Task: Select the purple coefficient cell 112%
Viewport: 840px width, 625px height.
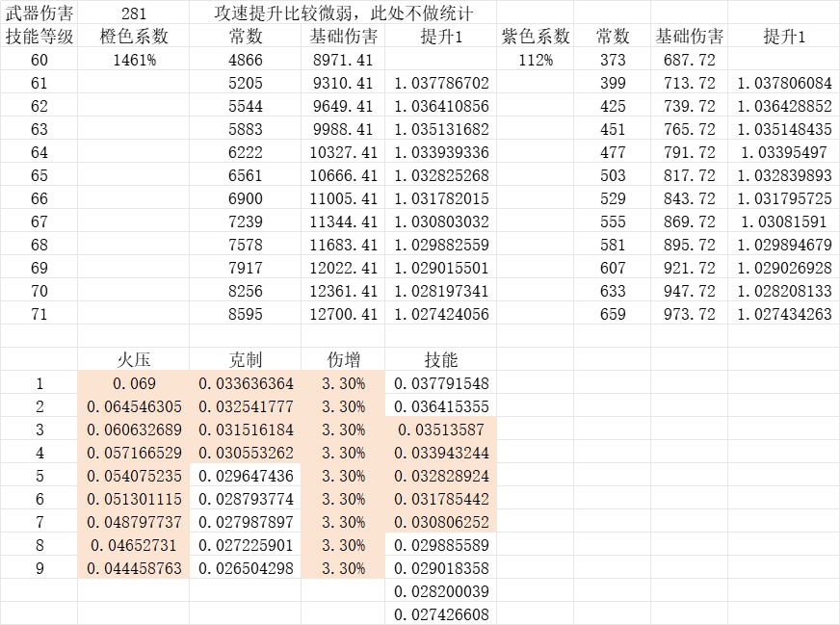Action: click(536, 60)
